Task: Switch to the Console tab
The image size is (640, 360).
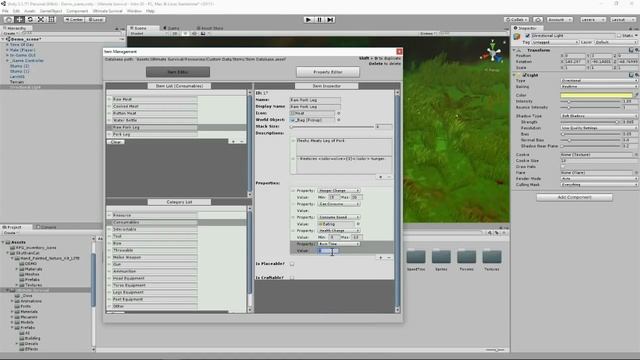Action: 46,227
